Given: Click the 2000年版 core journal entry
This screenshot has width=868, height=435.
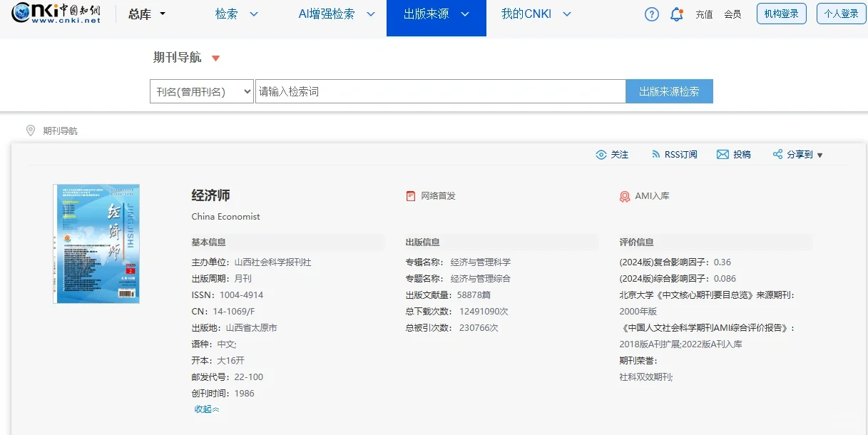Looking at the screenshot, I should pos(638,312).
